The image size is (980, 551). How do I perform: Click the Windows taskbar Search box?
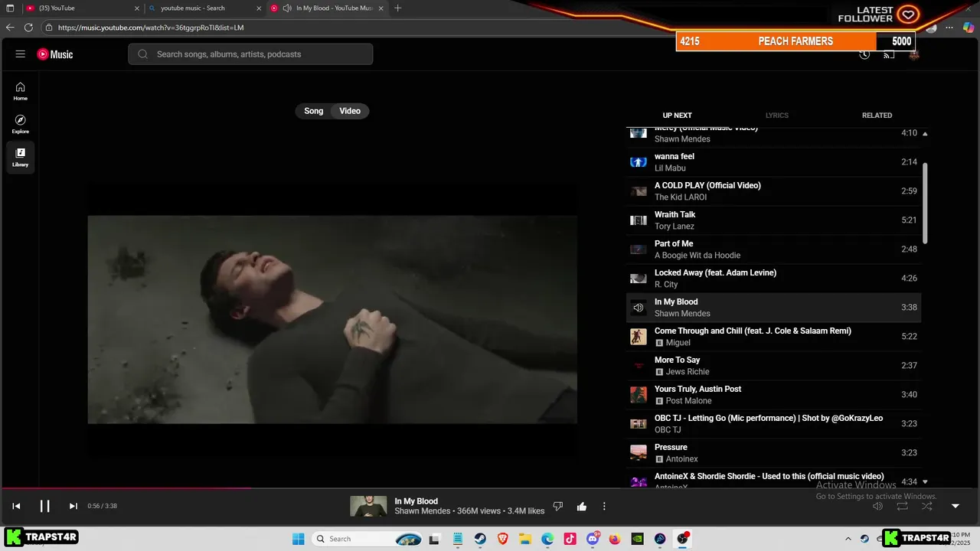368,539
